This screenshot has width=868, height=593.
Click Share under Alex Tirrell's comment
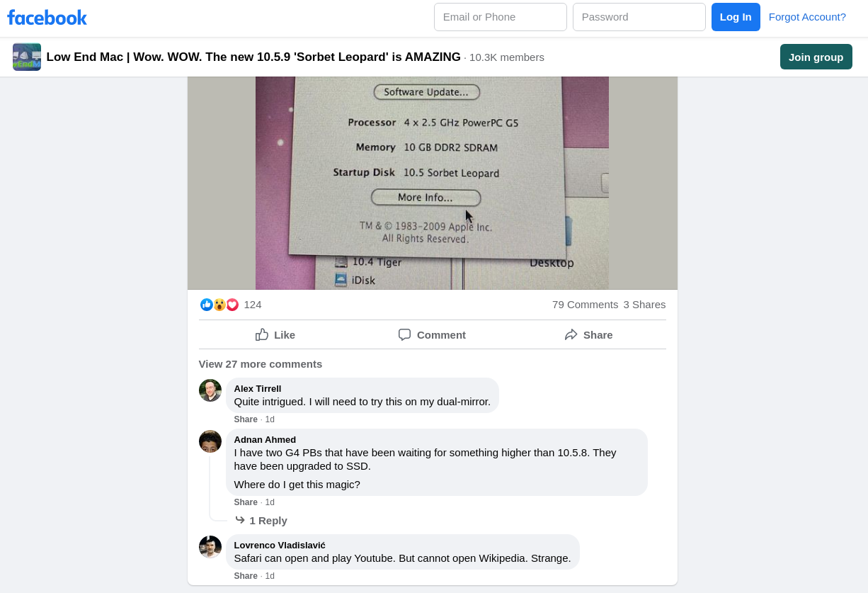[246, 419]
